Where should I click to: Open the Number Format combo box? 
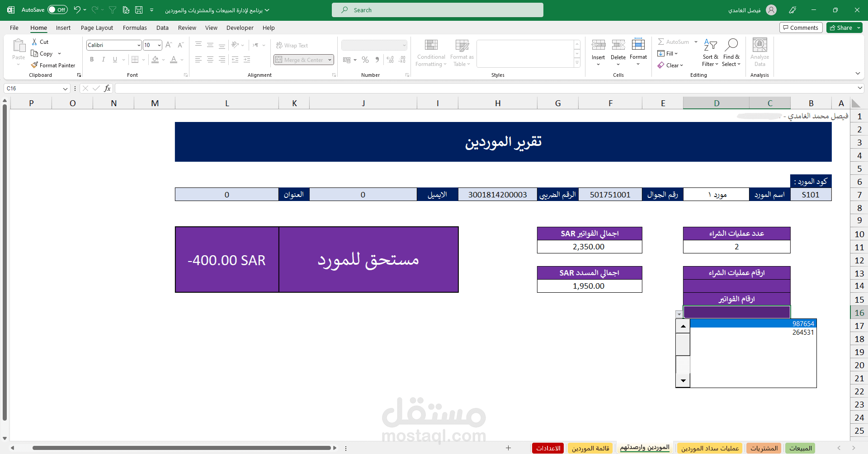pos(374,45)
